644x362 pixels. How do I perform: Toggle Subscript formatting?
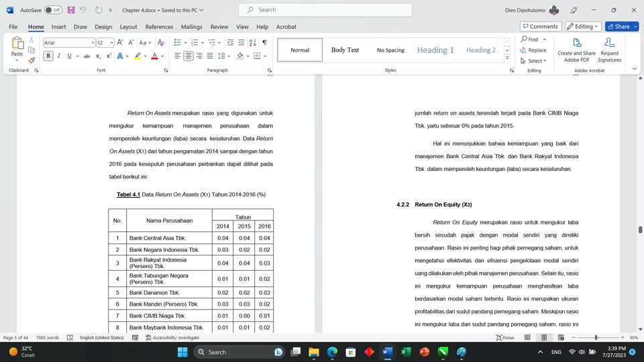[98, 56]
